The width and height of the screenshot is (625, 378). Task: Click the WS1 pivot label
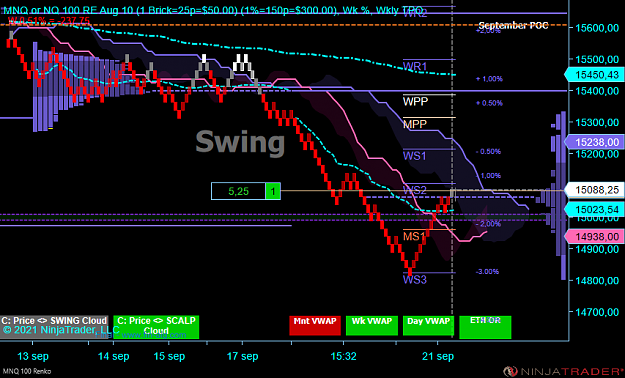(414, 156)
